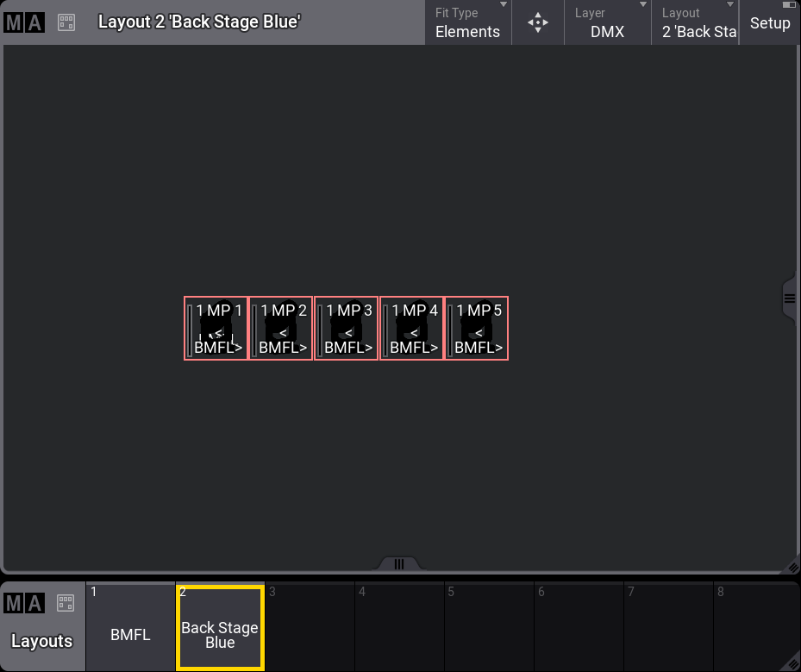Click empty layout pool slot 8
Screen dimensions: 801x672
tap(757, 626)
